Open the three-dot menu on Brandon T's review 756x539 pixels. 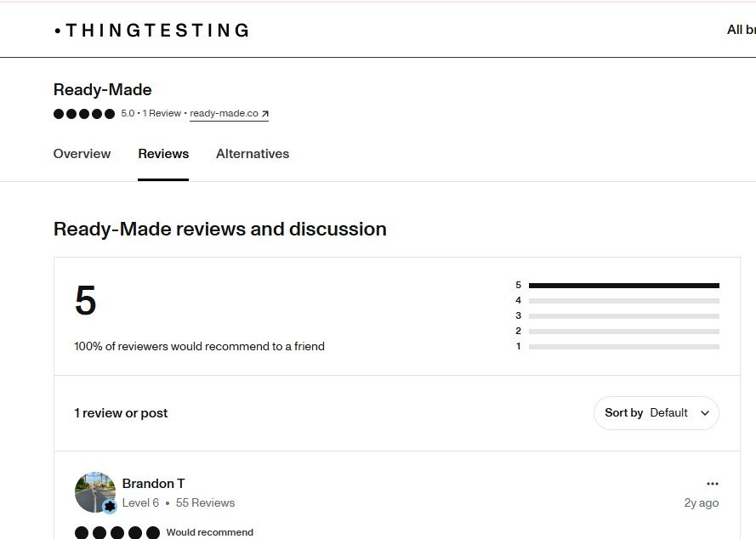(x=712, y=484)
